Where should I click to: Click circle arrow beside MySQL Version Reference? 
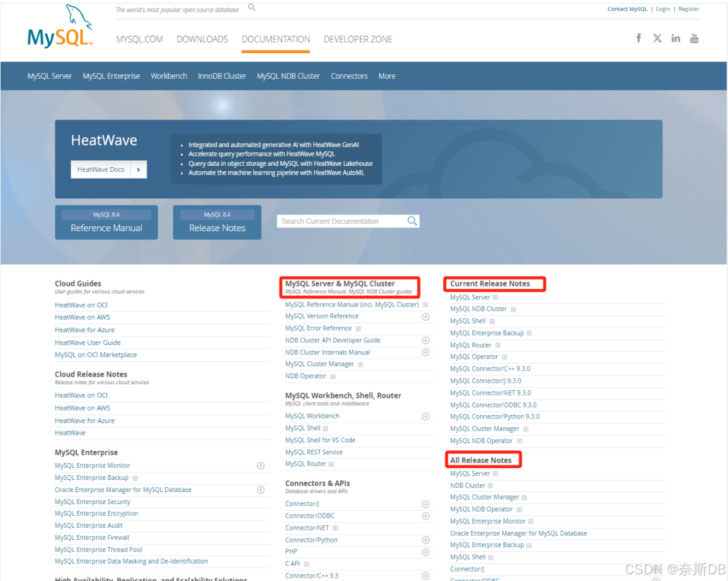425,317
